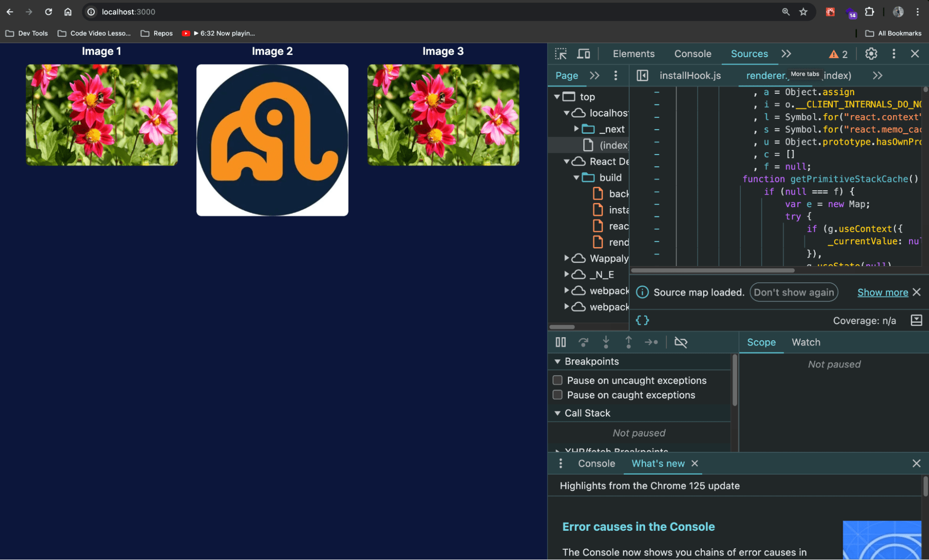Open the profile avatar icon
Viewport: 929px width, 560px height.
click(x=898, y=12)
